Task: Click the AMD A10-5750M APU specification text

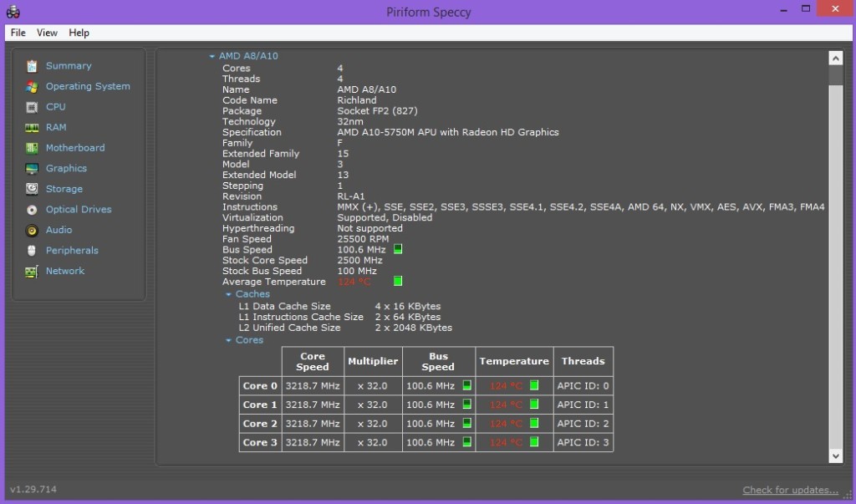Action: [448, 132]
